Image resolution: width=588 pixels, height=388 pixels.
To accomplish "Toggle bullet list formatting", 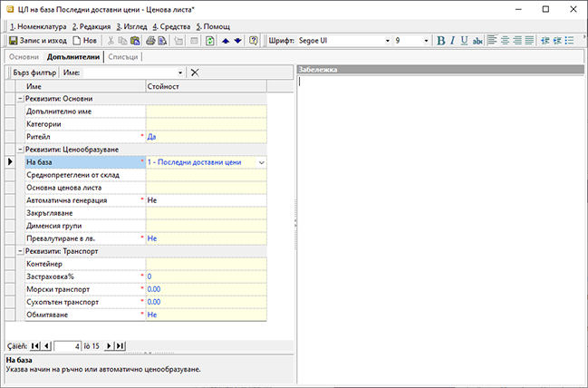I will tap(569, 41).
